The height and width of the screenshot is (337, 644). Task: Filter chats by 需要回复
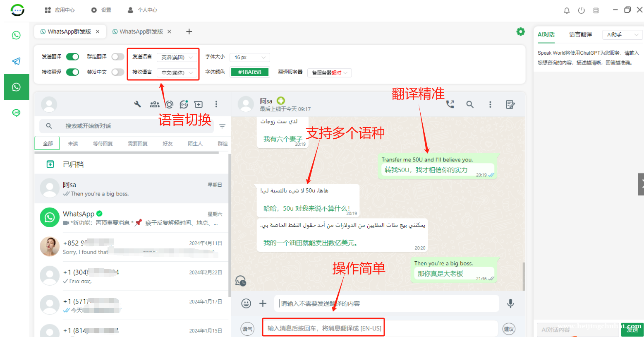[x=138, y=143]
